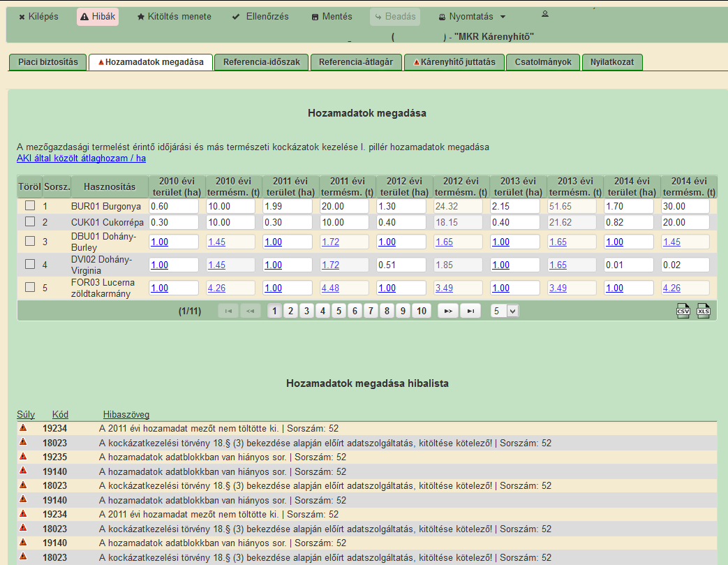Switch to Piaci biztosítás tab
The width and height of the screenshot is (728, 565).
coord(48,62)
